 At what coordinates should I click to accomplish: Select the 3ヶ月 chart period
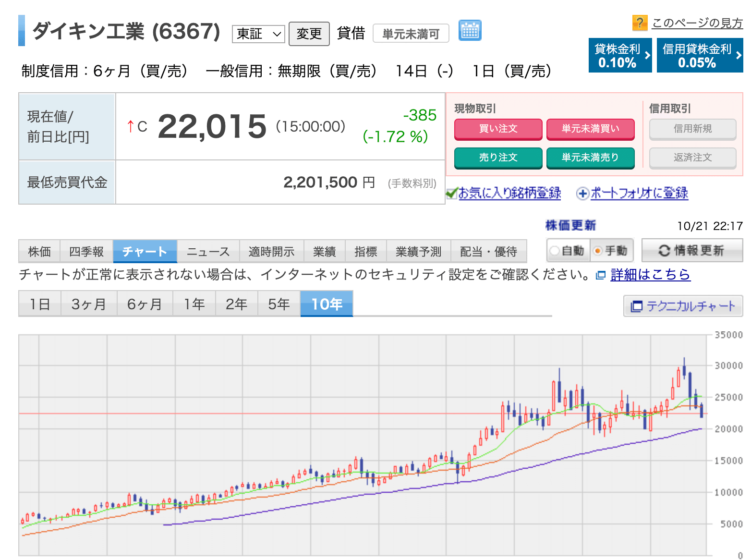coord(89,304)
